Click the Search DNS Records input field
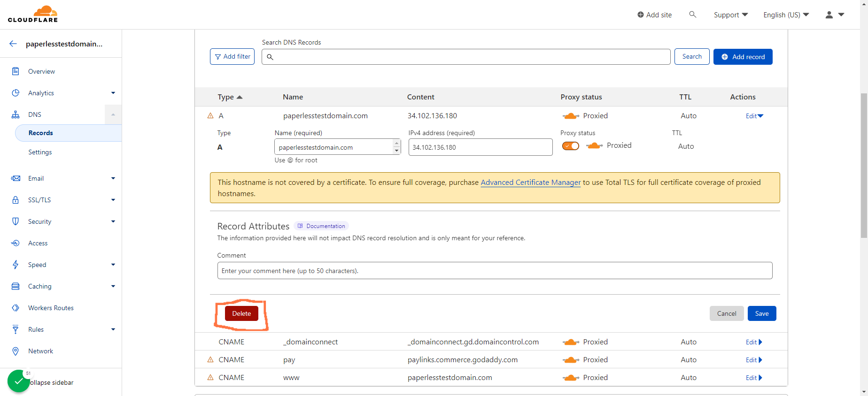868x396 pixels. (466, 57)
